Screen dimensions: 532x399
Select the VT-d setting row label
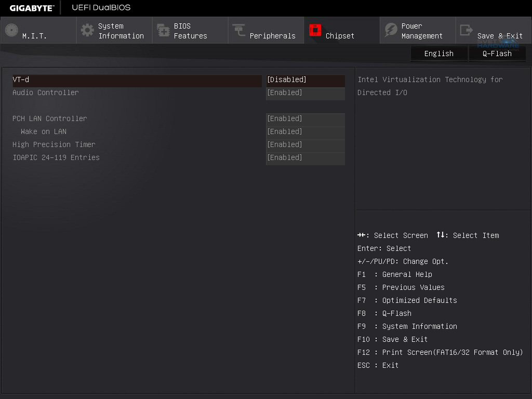pyautogui.click(x=21, y=80)
